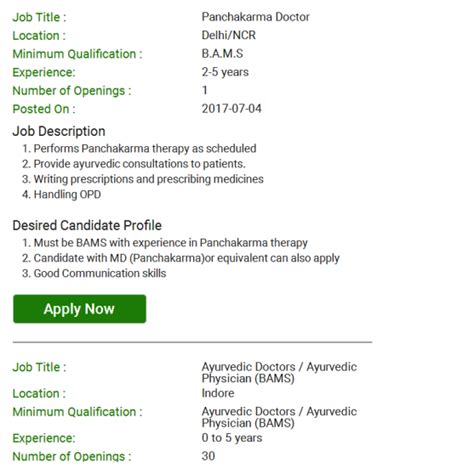Click the Job Description heading
Image resolution: width=474 pixels, height=468 pixels.
[x=59, y=131]
